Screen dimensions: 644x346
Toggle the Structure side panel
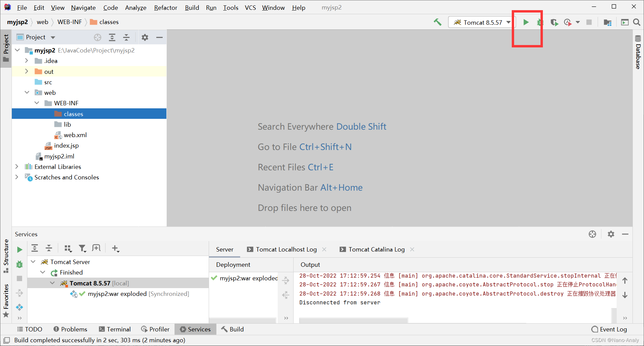pyautogui.click(x=6, y=256)
